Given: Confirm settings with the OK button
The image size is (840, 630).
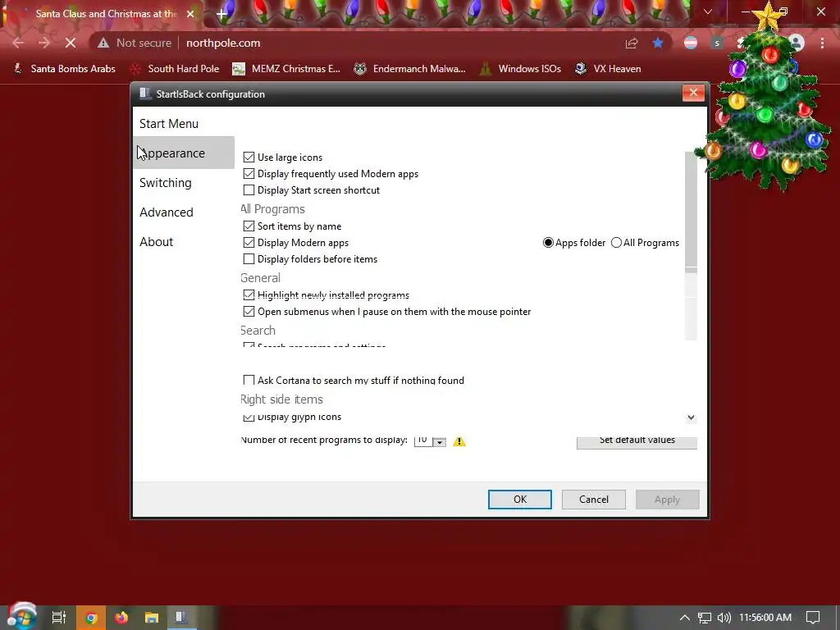Looking at the screenshot, I should point(519,500).
